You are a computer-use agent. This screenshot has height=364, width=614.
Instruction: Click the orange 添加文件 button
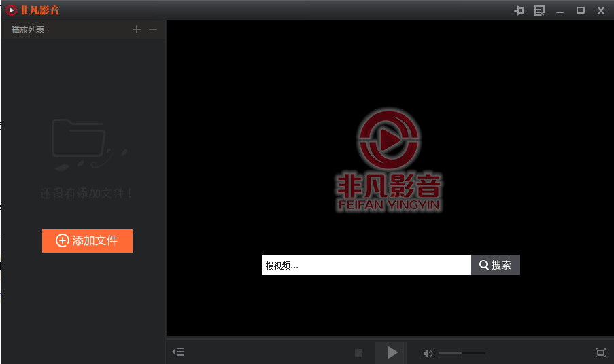[87, 240]
